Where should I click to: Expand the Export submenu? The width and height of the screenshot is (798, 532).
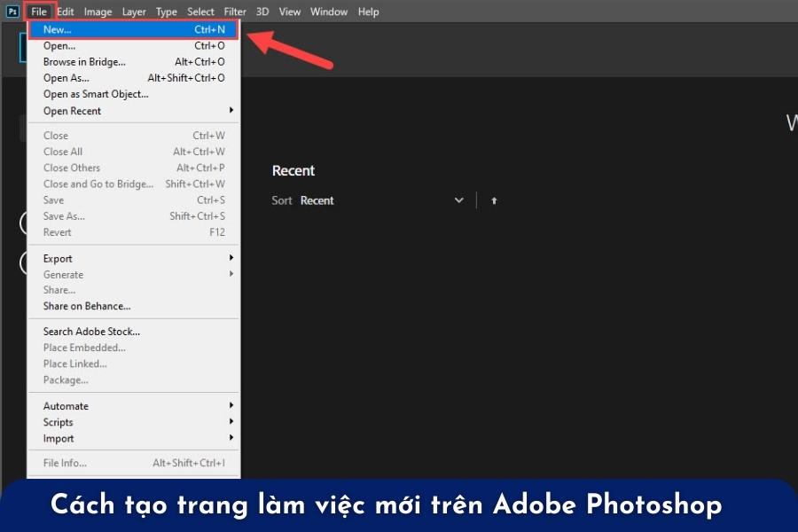tap(58, 258)
